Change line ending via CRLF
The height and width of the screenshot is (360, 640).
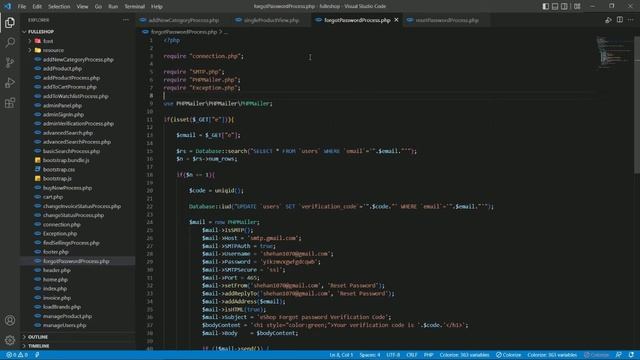pyautogui.click(x=411, y=355)
